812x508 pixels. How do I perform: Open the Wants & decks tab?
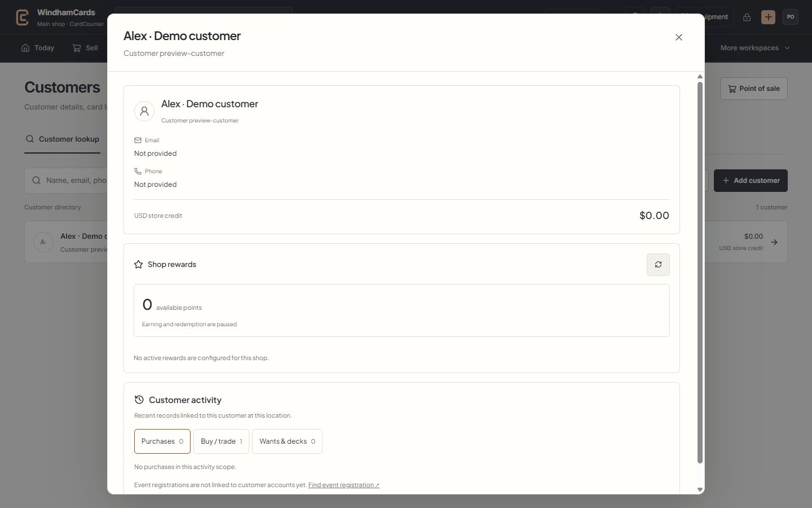[x=287, y=441]
